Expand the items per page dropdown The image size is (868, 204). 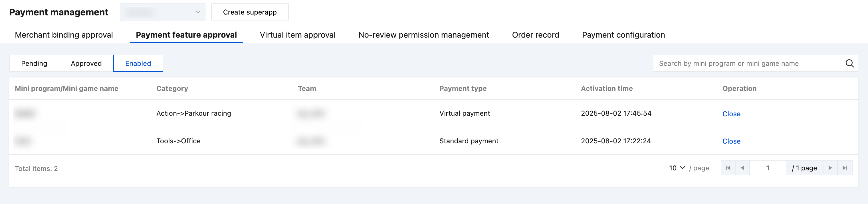[x=677, y=168]
